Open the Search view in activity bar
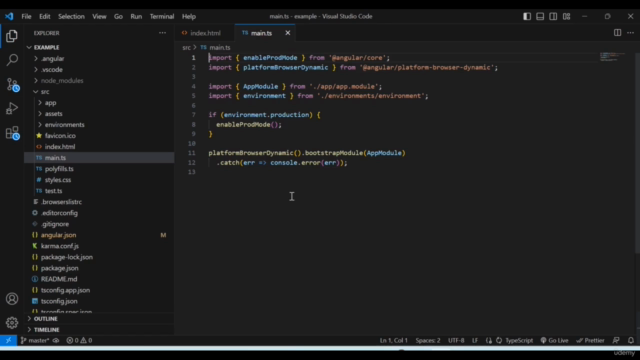 [x=12, y=60]
